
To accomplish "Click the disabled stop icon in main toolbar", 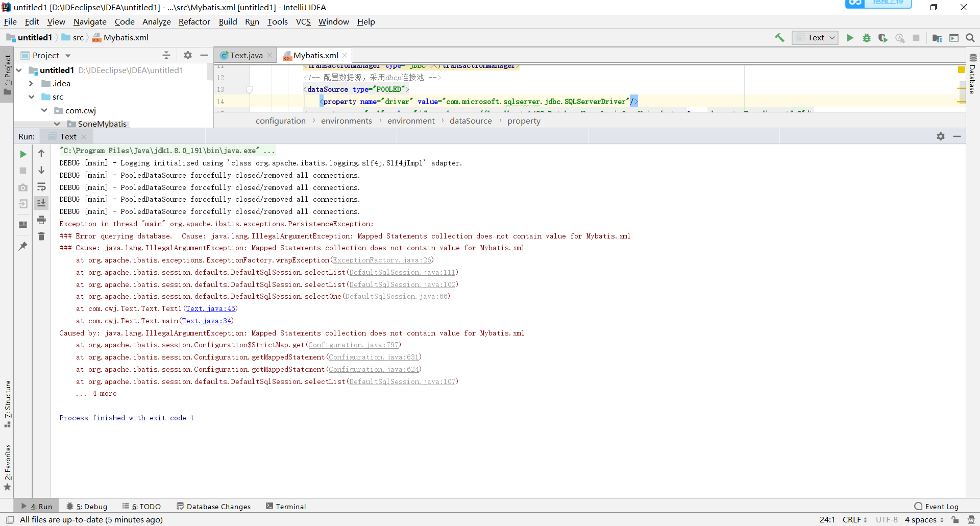I will [916, 38].
